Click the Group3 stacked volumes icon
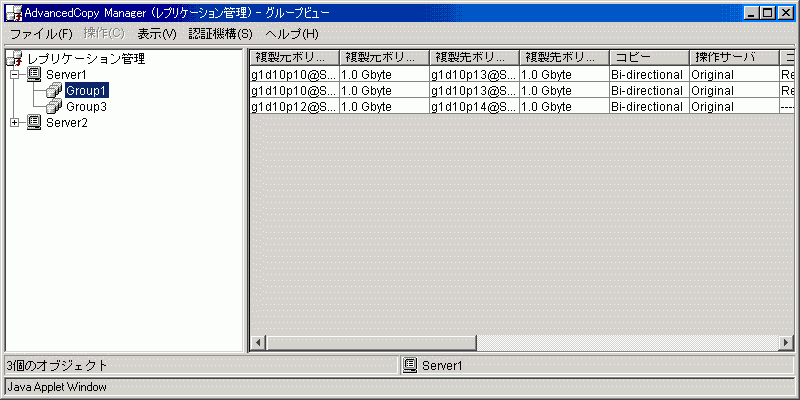This screenshot has height=400, width=800. 54,107
